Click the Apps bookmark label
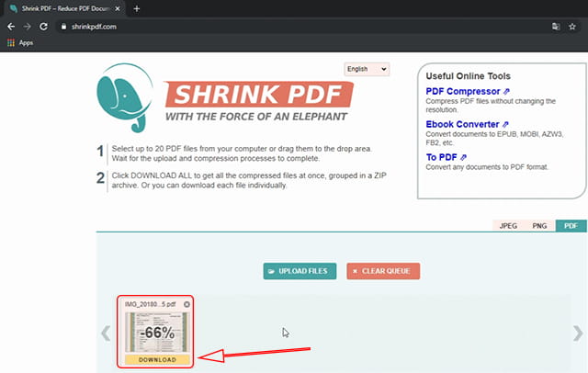This screenshot has width=588, height=373. (x=26, y=43)
